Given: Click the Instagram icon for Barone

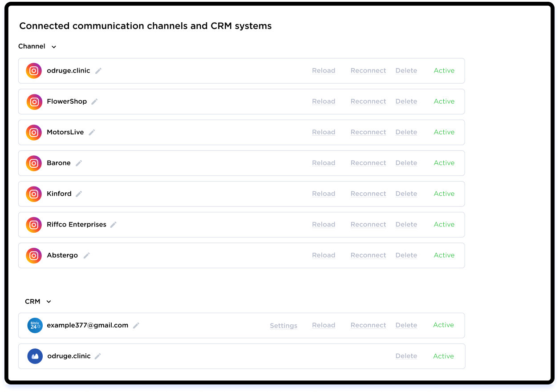Looking at the screenshot, I should (x=34, y=163).
